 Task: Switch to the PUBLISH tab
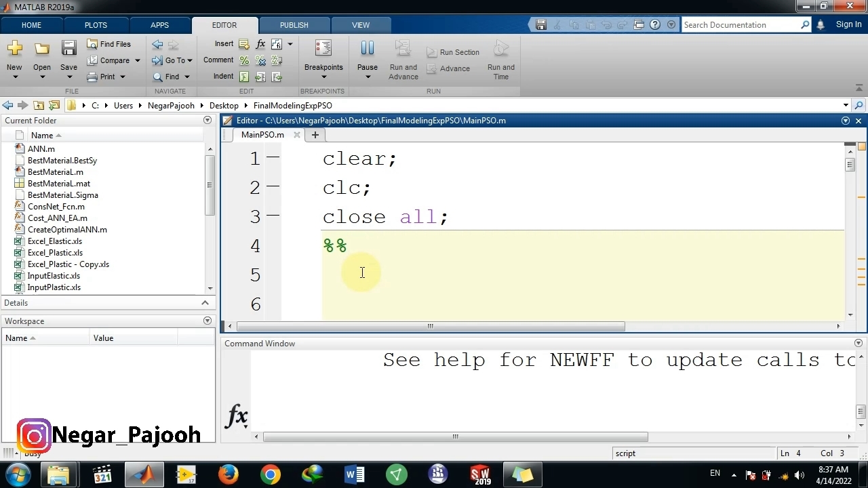[x=294, y=25]
